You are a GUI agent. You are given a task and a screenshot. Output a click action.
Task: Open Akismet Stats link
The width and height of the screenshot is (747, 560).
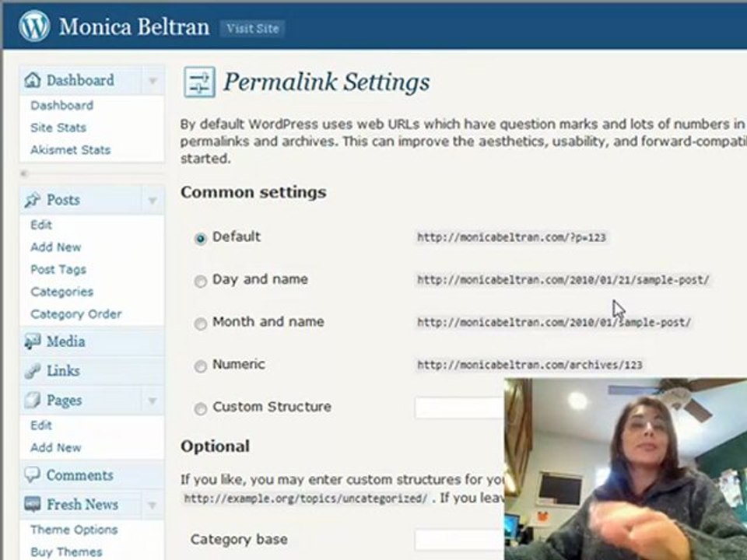[x=70, y=150]
